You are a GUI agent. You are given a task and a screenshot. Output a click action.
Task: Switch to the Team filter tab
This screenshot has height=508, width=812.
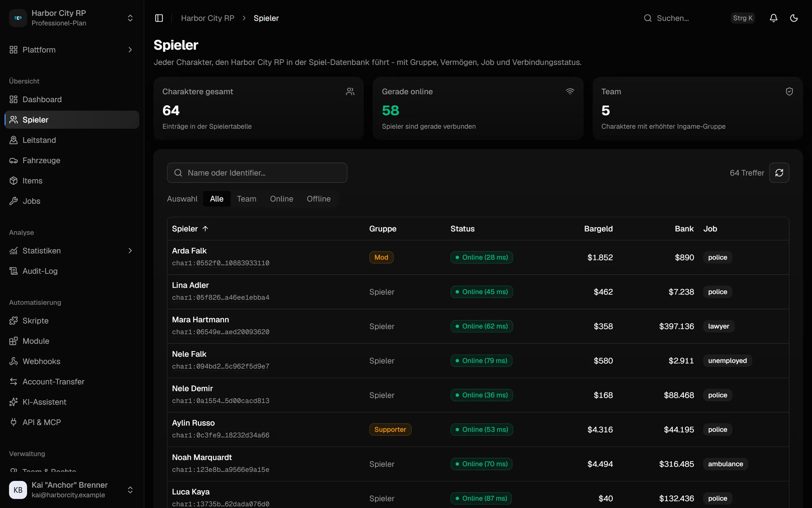[x=247, y=199]
